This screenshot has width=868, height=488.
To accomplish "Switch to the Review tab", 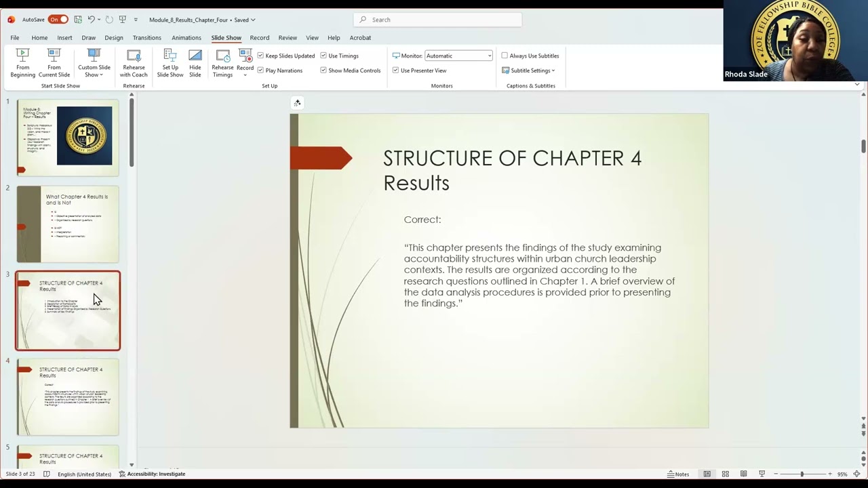I will click(288, 38).
